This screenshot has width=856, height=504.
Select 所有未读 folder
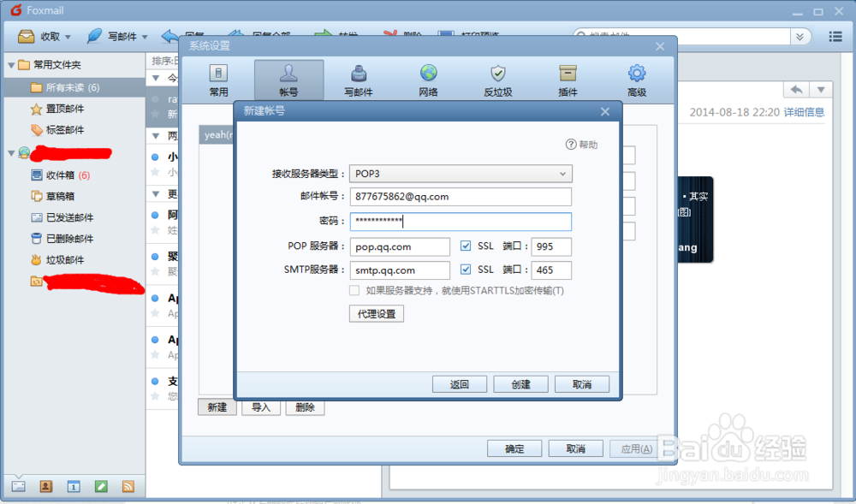74,87
